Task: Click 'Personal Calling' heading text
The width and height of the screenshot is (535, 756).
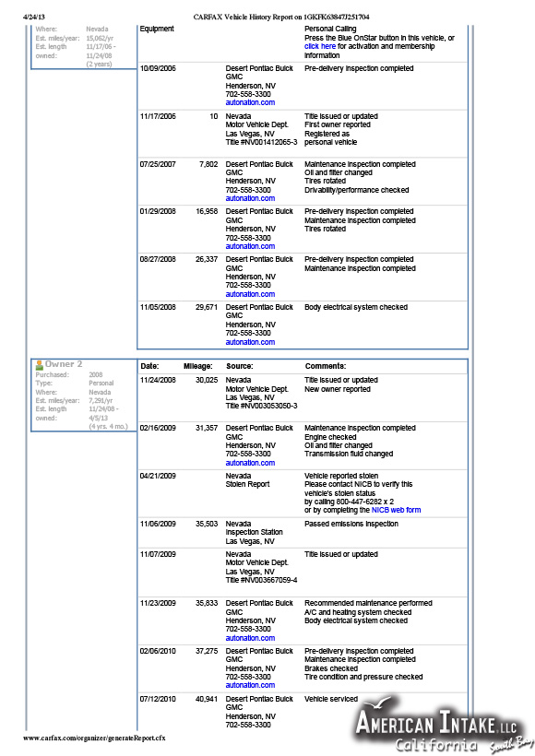Action: (330, 29)
